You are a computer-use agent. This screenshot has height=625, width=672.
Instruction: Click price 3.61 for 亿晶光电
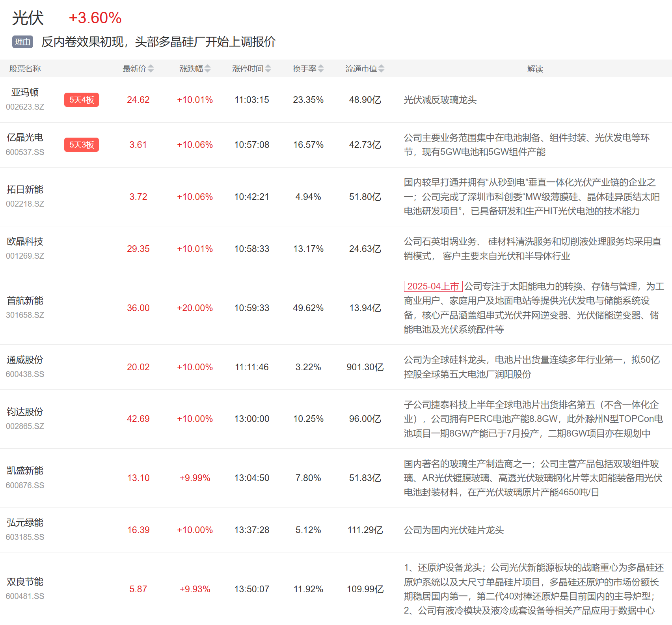click(138, 145)
